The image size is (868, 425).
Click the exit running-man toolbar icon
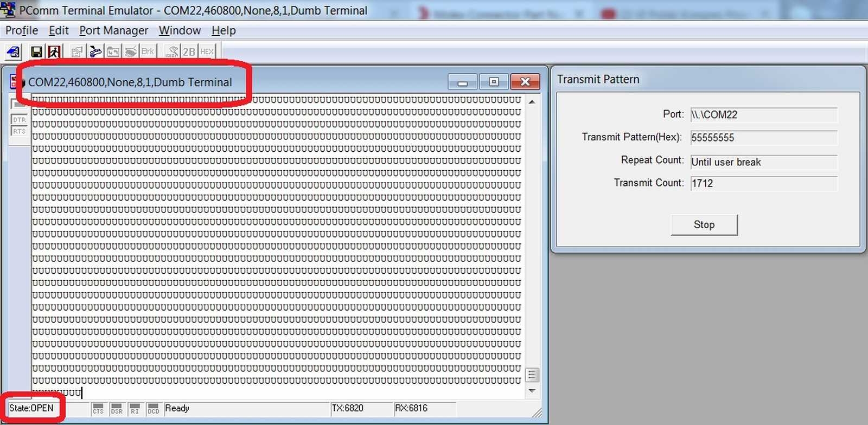pos(54,52)
